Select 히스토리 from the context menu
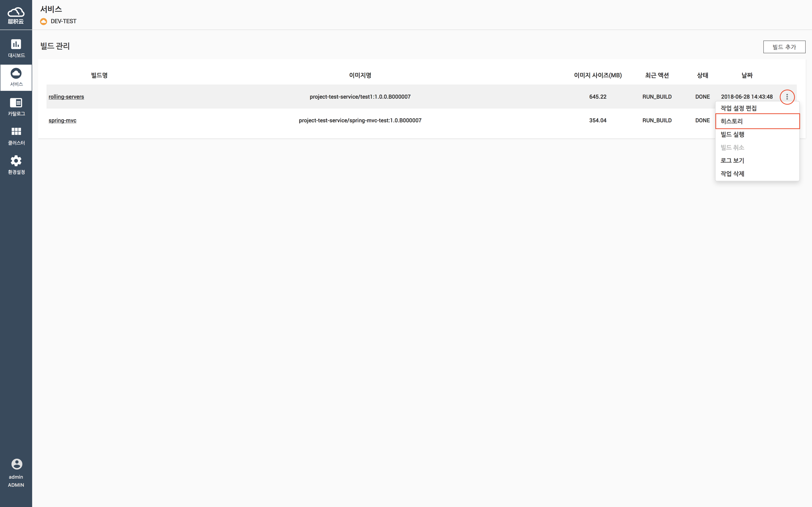The height and width of the screenshot is (507, 812). click(x=731, y=121)
